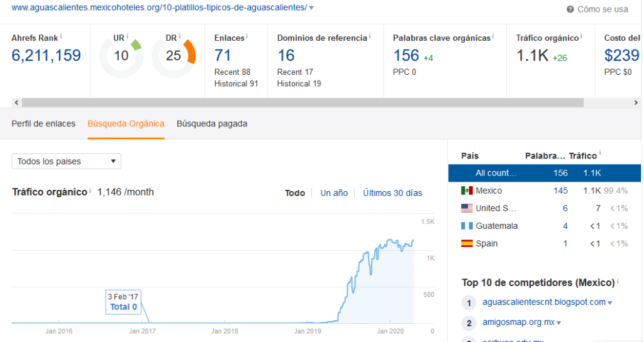Open competitor aguascalientescnt.blogspot.com link

point(544,302)
